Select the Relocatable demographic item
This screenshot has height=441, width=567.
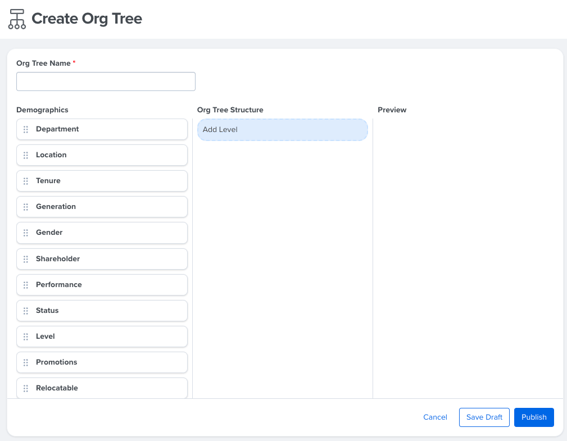[102, 388]
